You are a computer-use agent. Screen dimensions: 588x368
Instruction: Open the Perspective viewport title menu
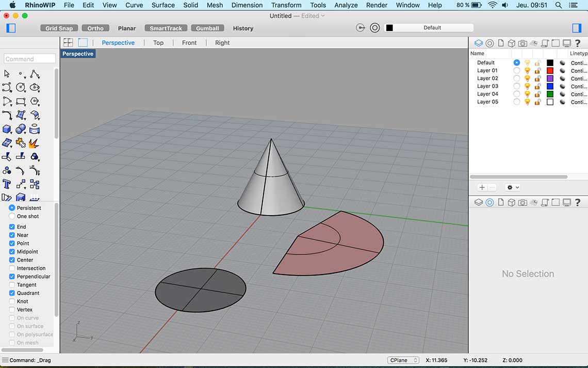[78, 54]
